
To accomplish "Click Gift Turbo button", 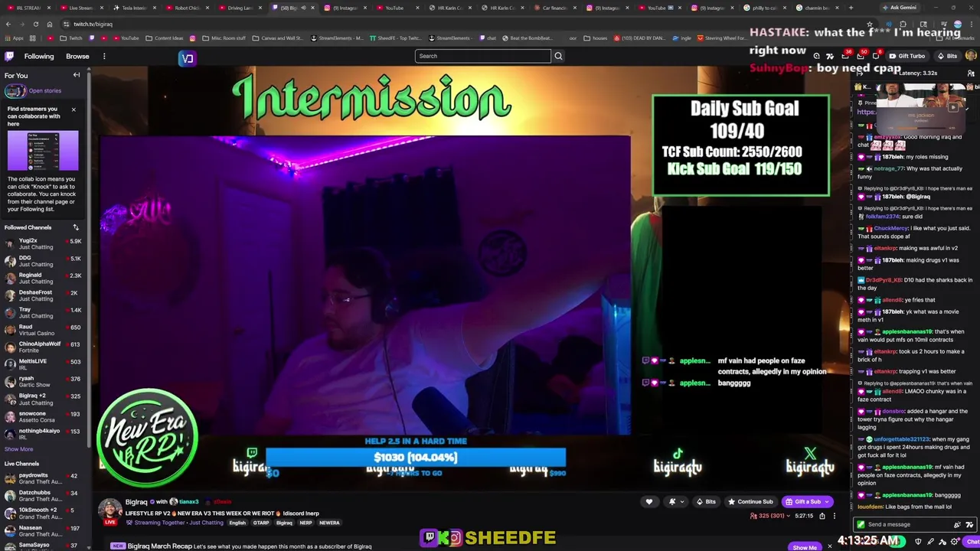I will [906, 56].
